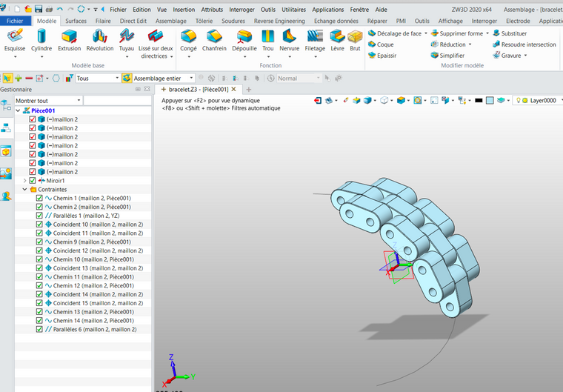Viewport: 563px width, 392px height.
Task: Choose the Extrusion tool
Action: (70, 39)
